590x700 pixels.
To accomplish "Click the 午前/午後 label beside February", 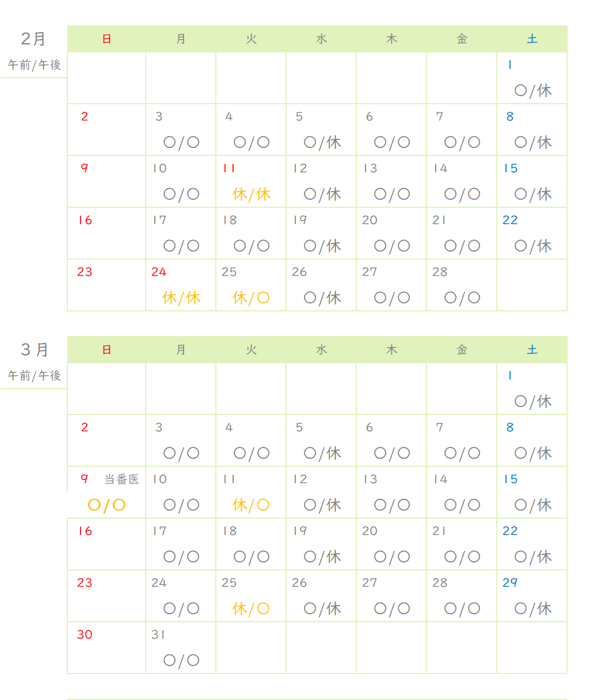I will point(34,65).
